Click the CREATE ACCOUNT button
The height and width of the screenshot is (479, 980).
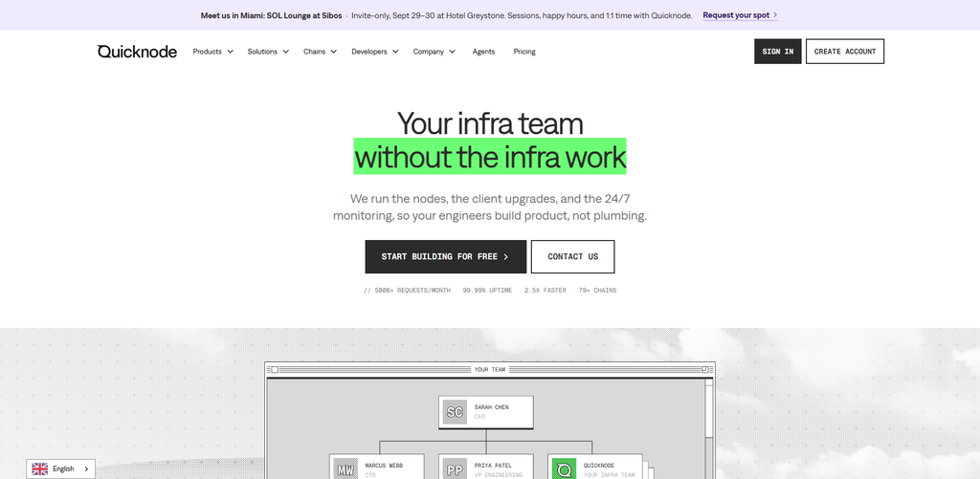[845, 52]
